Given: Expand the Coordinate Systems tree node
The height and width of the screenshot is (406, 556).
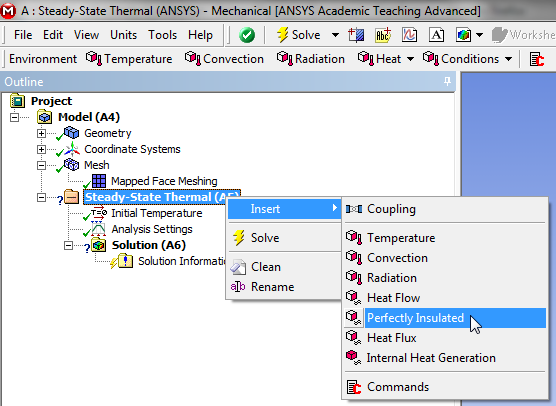Looking at the screenshot, I should 41,149.
